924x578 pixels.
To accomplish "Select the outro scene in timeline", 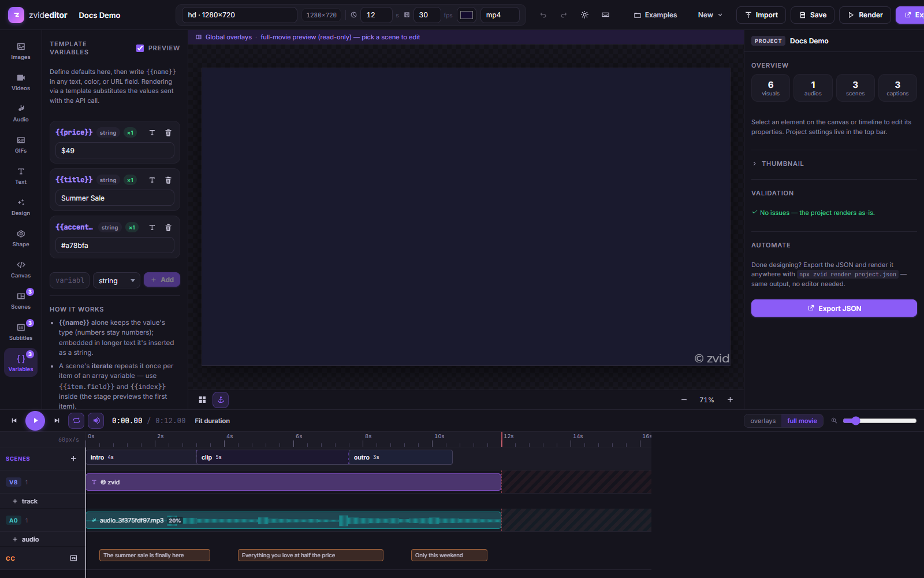I will click(401, 457).
